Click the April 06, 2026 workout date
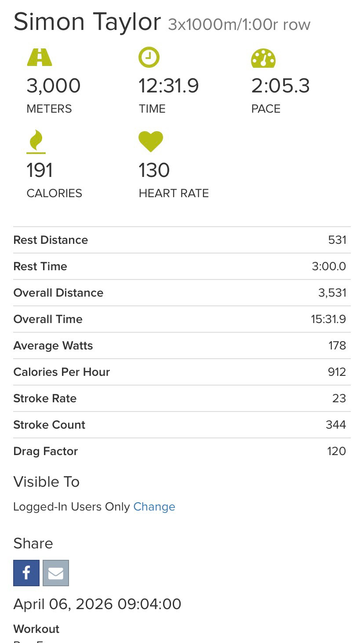Viewport: 364px width, 643px height. pos(97,604)
